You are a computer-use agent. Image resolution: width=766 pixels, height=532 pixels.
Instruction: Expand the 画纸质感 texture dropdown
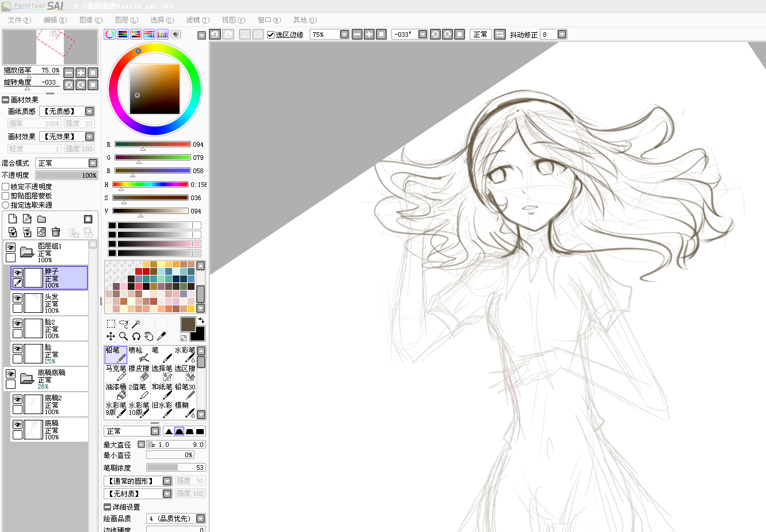[89, 112]
